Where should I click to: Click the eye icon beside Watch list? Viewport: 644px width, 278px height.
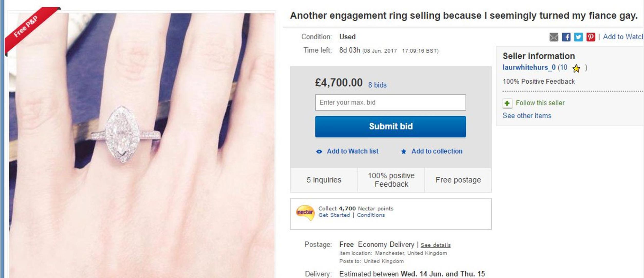pos(319,152)
